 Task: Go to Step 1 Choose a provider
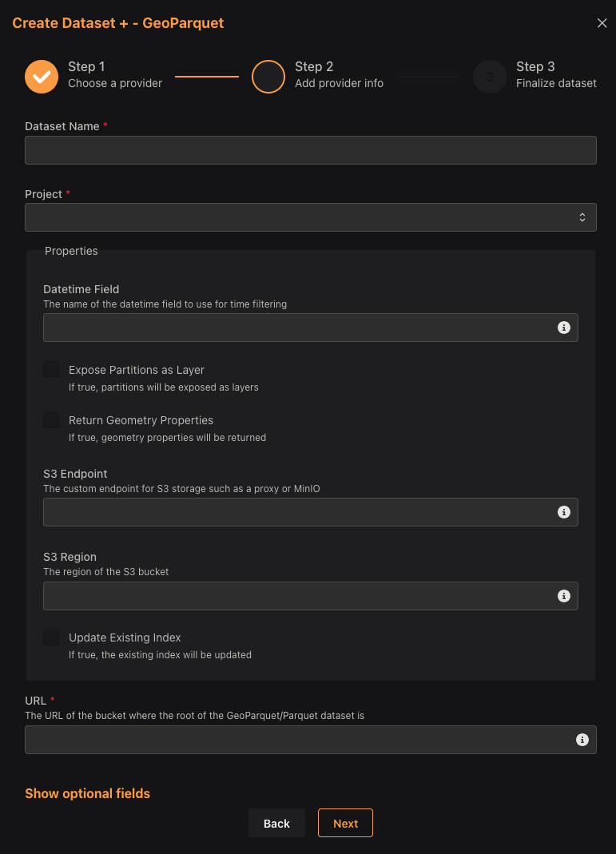[115, 75]
